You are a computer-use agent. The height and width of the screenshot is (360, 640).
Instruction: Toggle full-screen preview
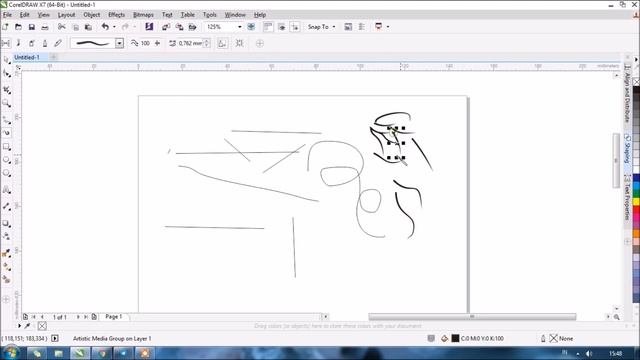coord(251,27)
